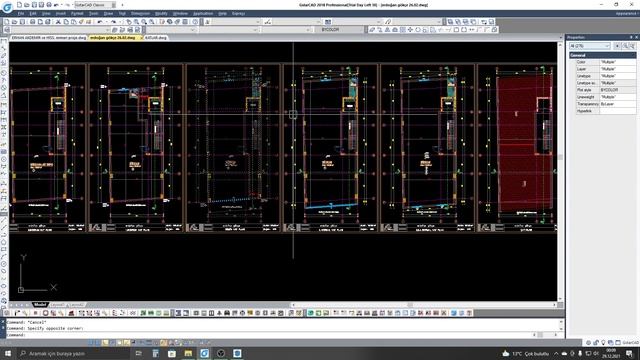Click the GstarCAD application logo button
Image resolution: width=640 pixels, height=360 pixels.
click(7, 7)
